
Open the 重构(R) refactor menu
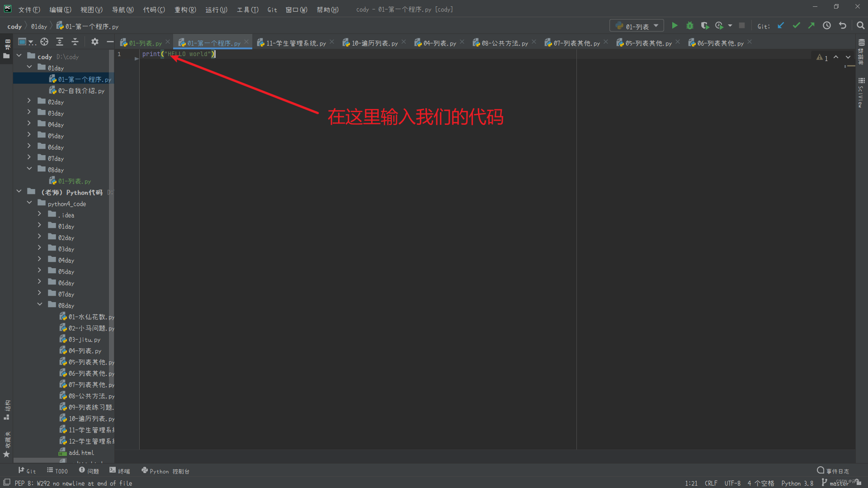point(185,9)
